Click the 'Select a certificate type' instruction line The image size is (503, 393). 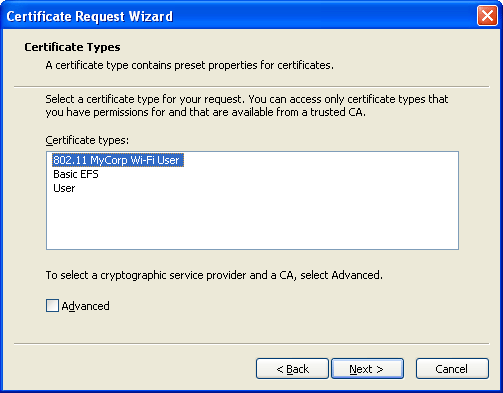point(247,99)
